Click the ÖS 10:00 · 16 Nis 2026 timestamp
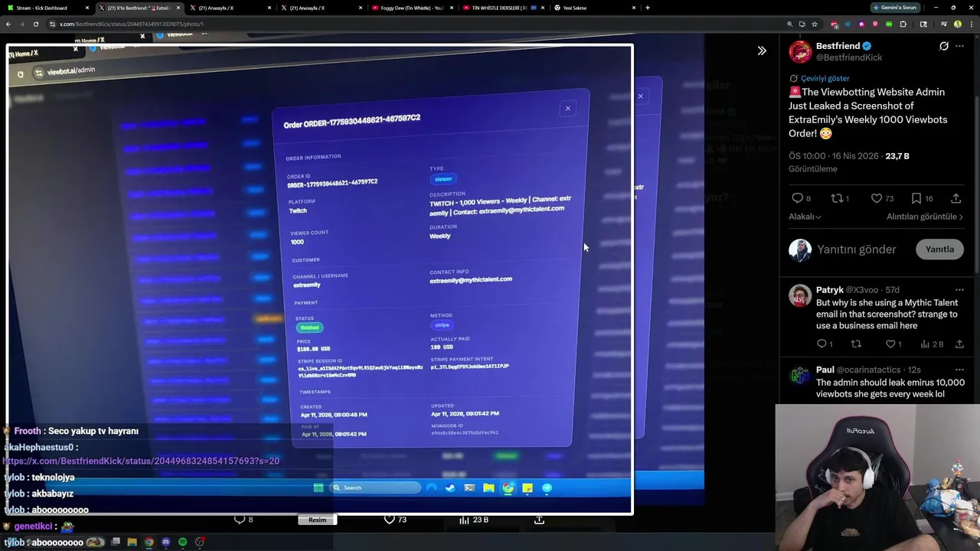 coord(835,156)
